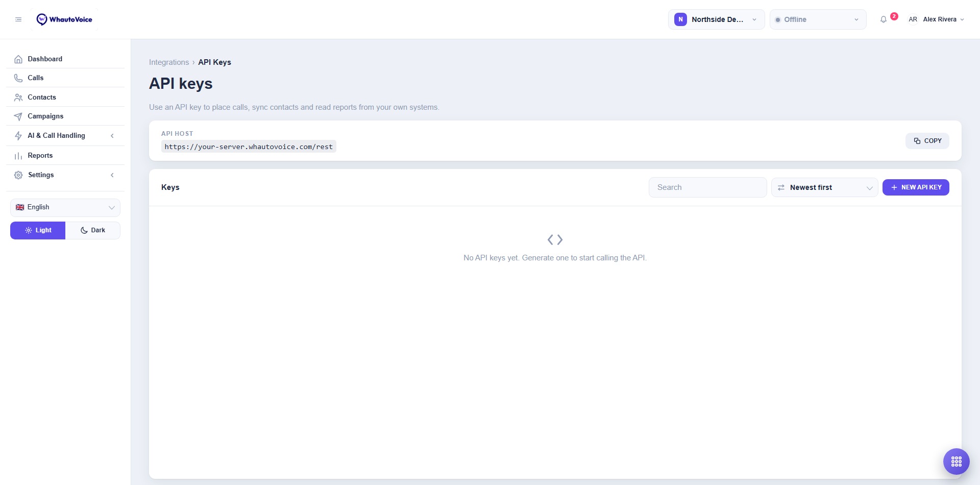The image size is (980, 485).
Task: Click the NEW API KEY button
Action: click(x=916, y=187)
